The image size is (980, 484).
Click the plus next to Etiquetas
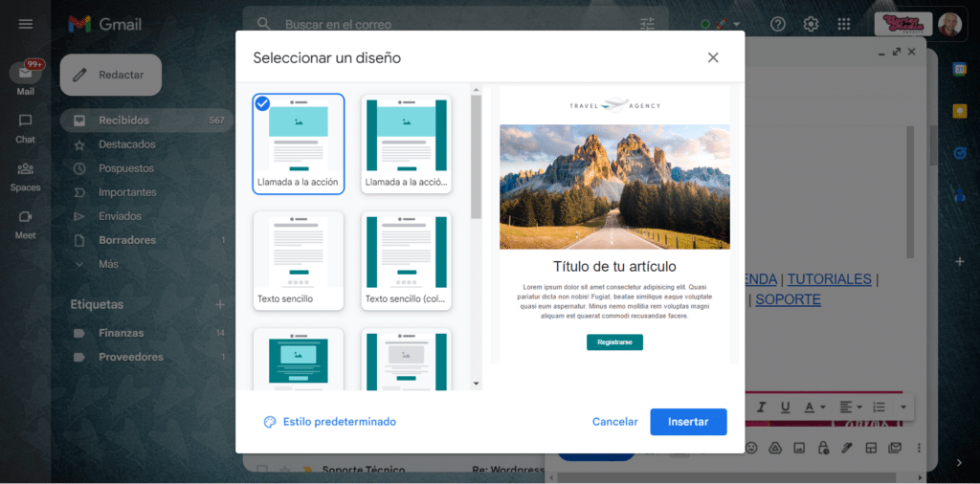click(x=220, y=305)
